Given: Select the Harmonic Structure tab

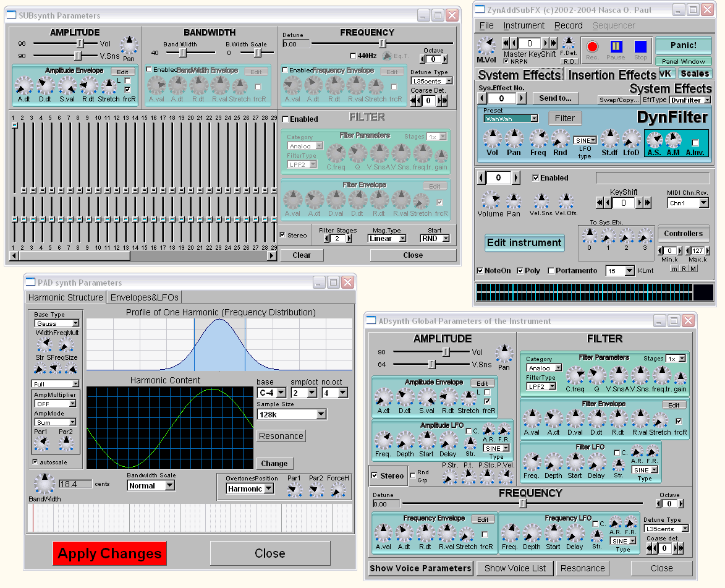Looking at the screenshot, I should coord(66,297).
